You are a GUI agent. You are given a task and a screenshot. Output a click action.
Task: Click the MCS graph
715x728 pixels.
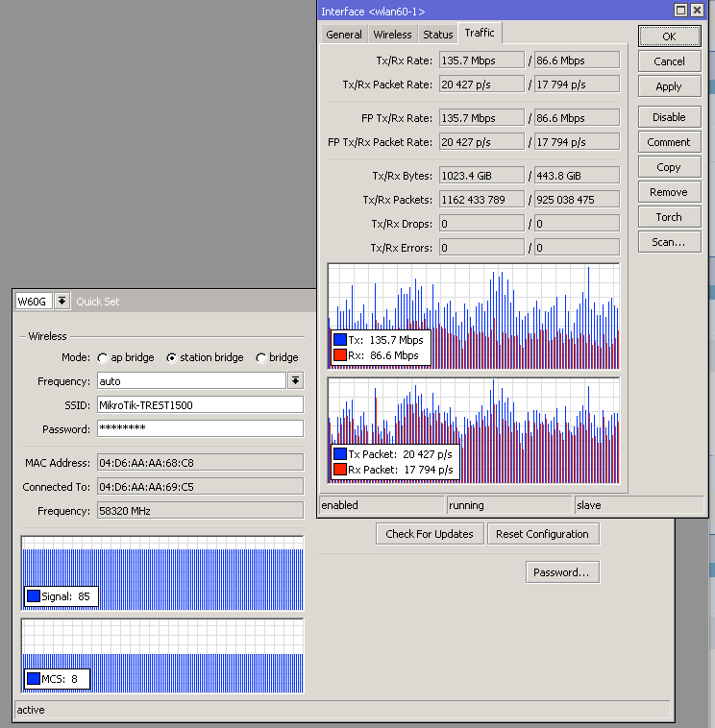coord(162,656)
